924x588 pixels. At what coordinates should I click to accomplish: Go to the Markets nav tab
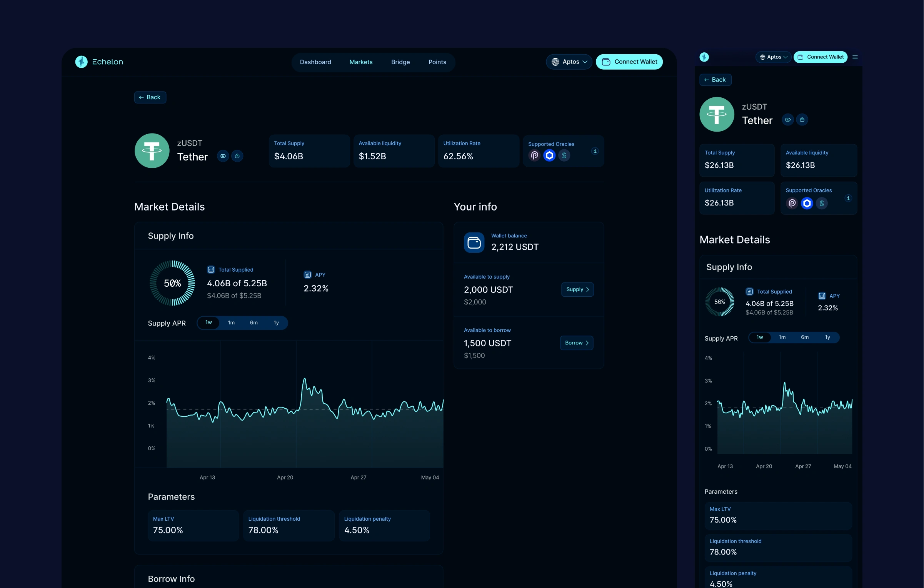(361, 62)
